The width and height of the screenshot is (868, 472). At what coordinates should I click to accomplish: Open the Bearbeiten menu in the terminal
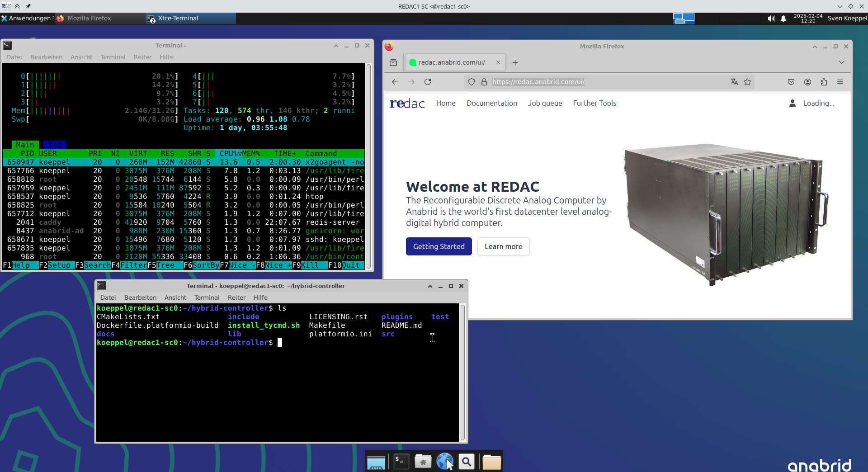click(140, 297)
